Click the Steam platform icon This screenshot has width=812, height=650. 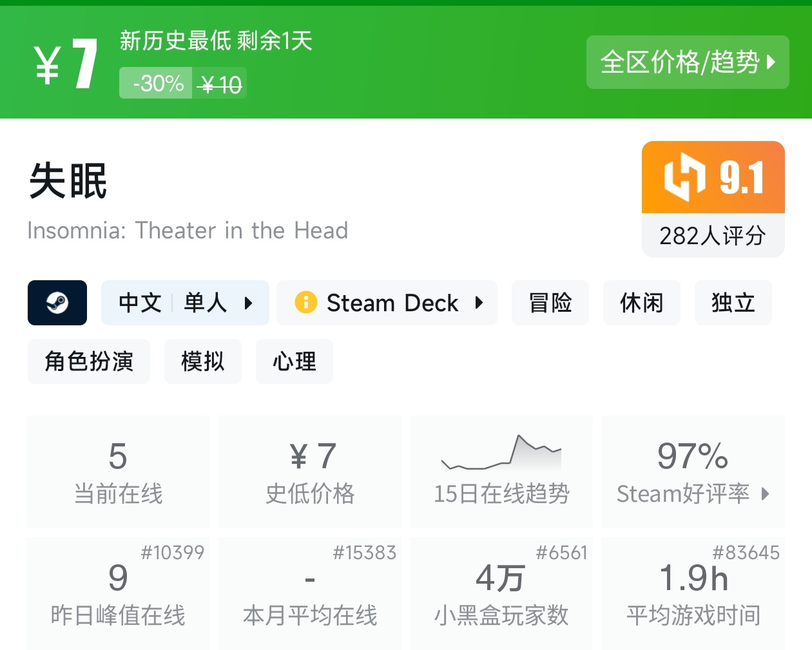(57, 303)
